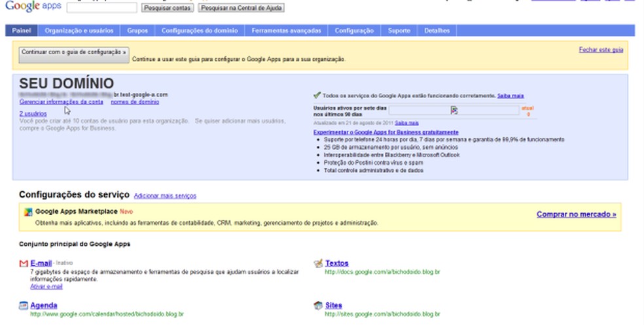644x325 pixels.
Task: Click the Total controle administrativo bullet
Action: click(373, 170)
